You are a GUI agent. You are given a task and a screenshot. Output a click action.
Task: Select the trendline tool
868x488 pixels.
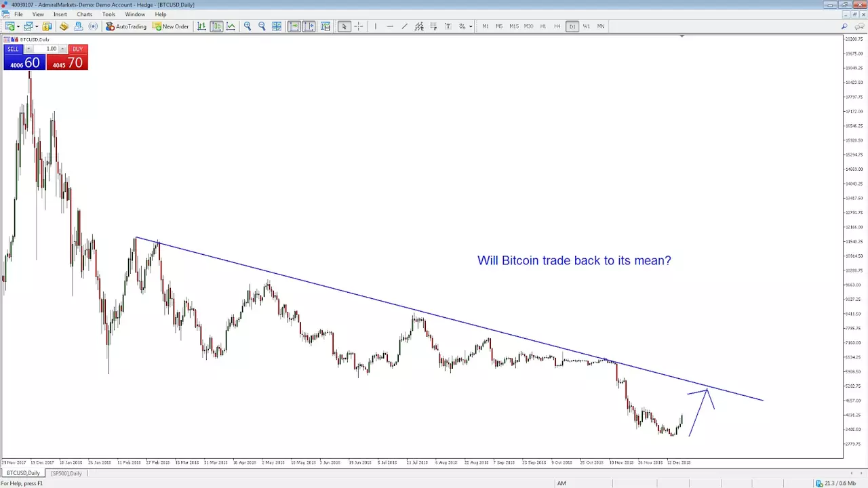coord(405,26)
